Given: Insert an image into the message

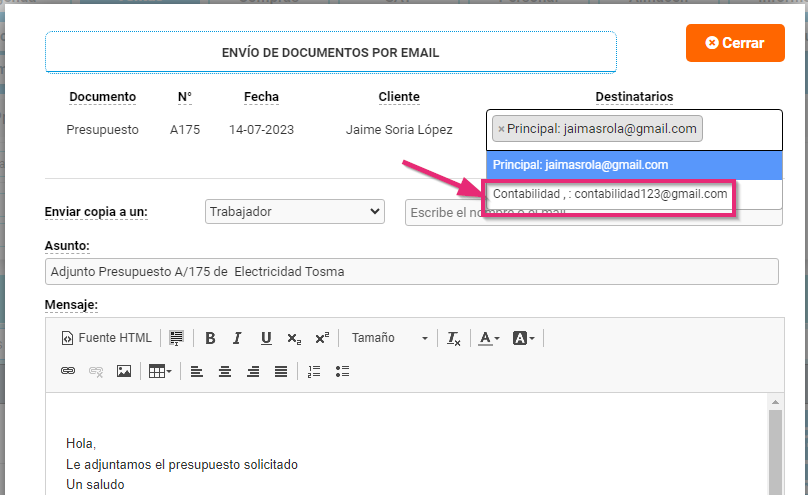Looking at the screenshot, I should (124, 371).
